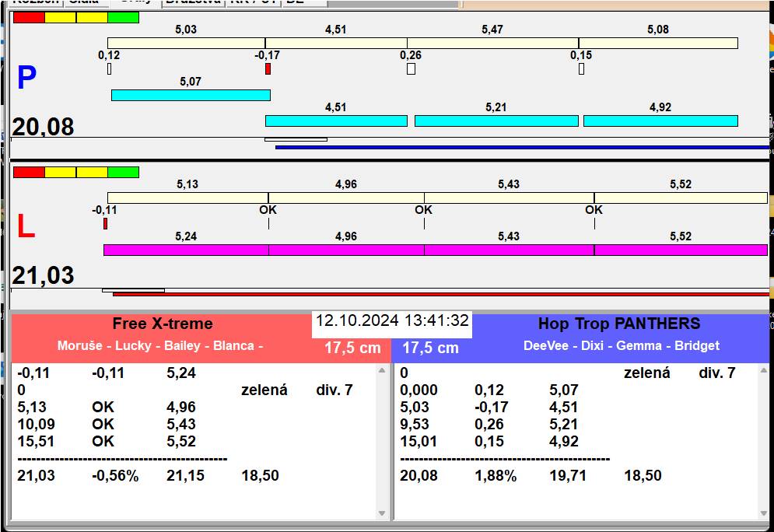Click the L lane total time 21,03
Image resolution: width=774 pixels, height=532 pixels.
(43, 275)
